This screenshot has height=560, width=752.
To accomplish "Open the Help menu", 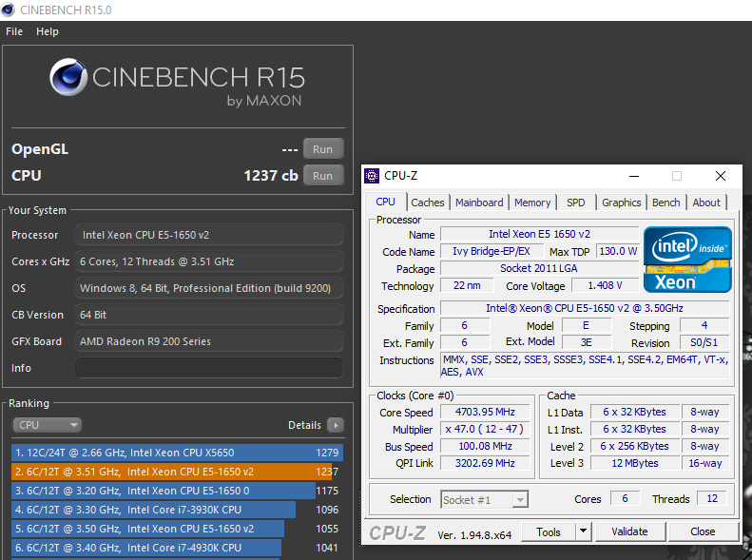I will coord(48,31).
